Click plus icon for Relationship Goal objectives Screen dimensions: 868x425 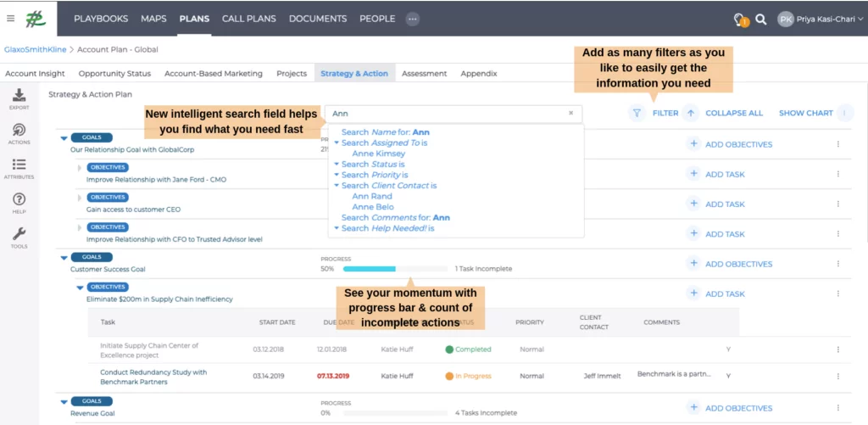coord(693,144)
